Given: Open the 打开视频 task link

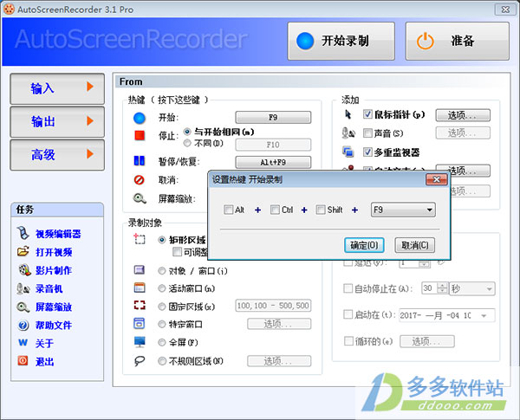Looking at the screenshot, I should pyautogui.click(x=54, y=252).
